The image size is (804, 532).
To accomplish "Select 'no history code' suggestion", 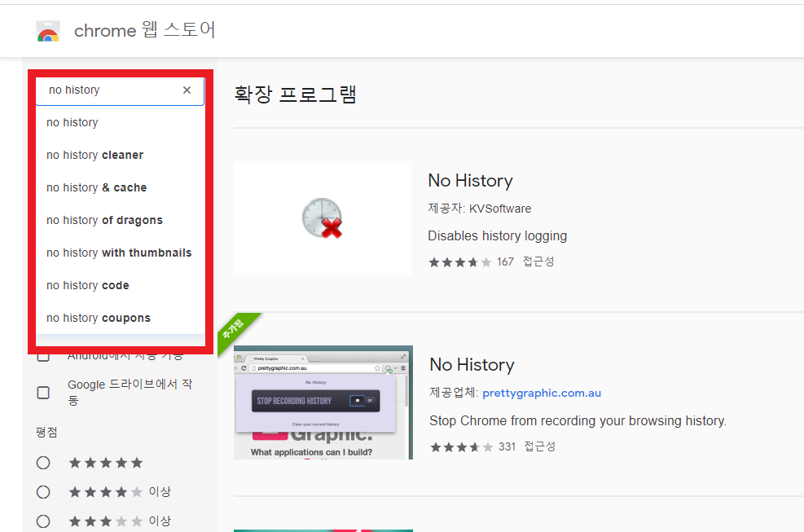I will (x=120, y=285).
